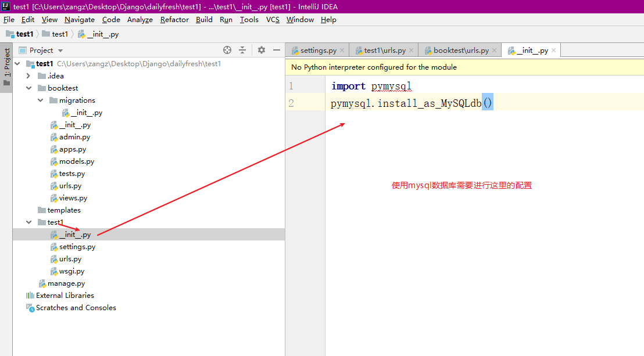Click the test1 project breadcrumb
Viewport: 644px width, 356px height.
click(x=20, y=34)
